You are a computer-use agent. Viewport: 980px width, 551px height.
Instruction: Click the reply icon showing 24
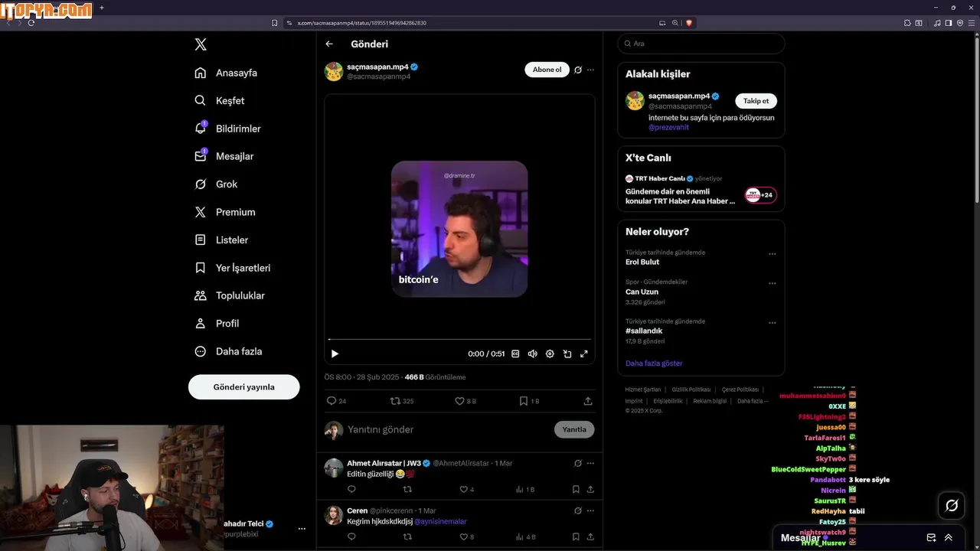tap(336, 401)
